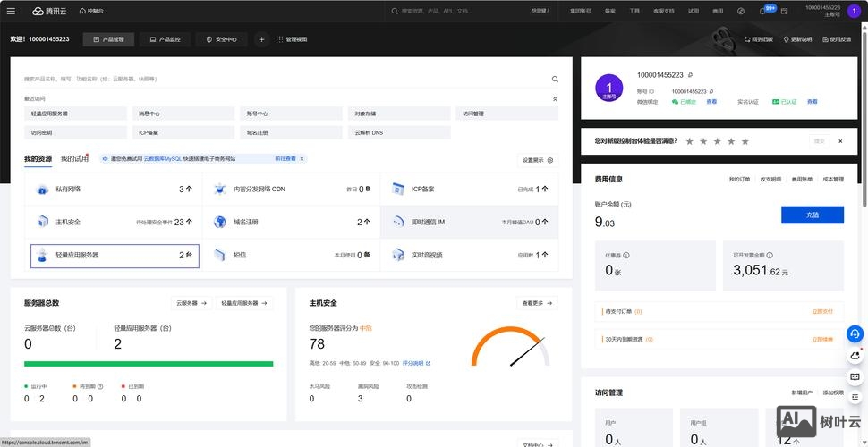The width and height of the screenshot is (868, 447).
Task: Open the 工具 dropdown in top bar
Action: [634, 11]
